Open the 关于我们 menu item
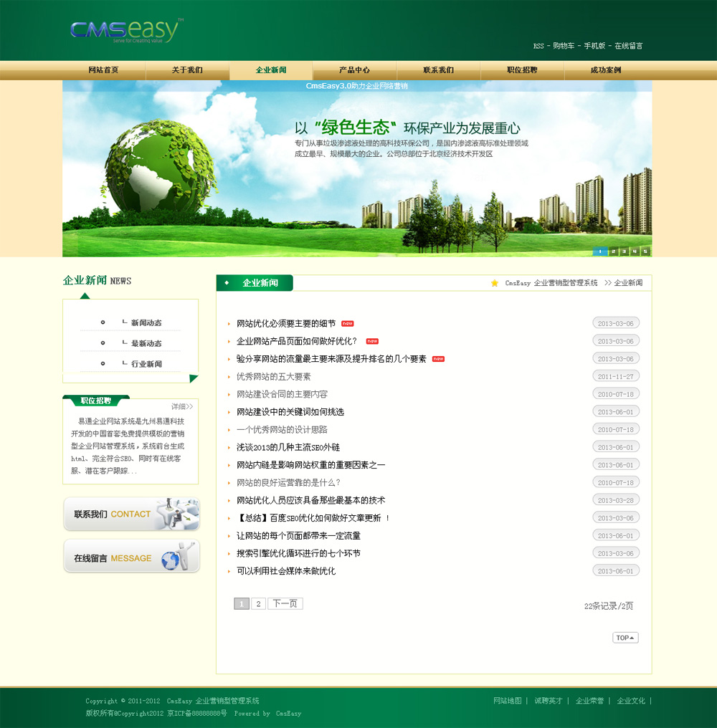 coord(187,70)
